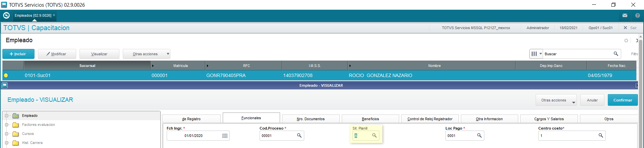Click the search magnifier in the Buscar field
Screen dimensions: 644x148
click(616, 54)
